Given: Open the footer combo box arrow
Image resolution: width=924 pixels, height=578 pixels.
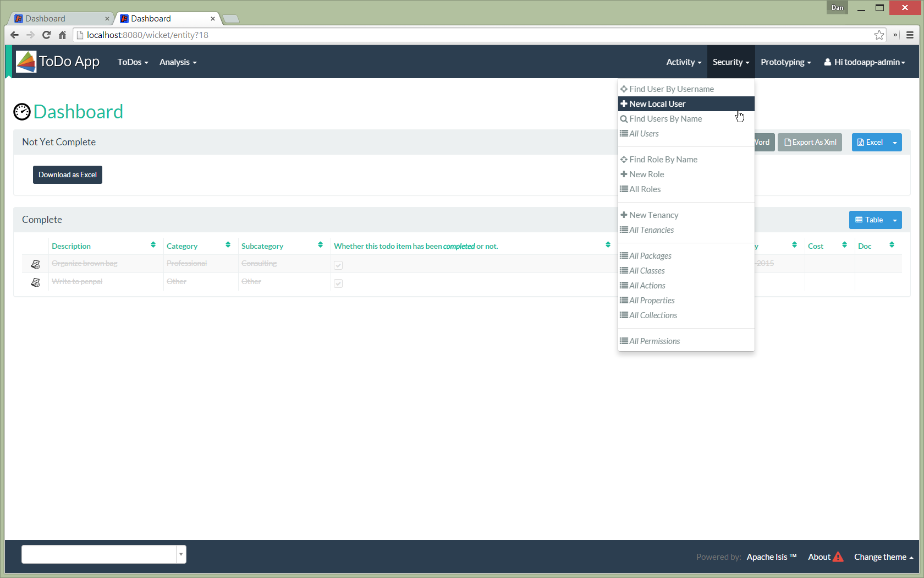Looking at the screenshot, I should coord(181,554).
